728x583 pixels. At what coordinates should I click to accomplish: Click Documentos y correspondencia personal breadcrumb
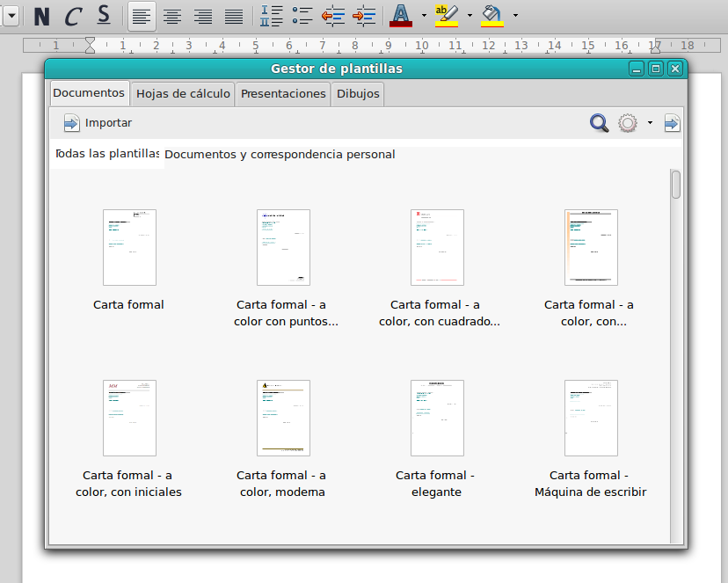point(280,155)
